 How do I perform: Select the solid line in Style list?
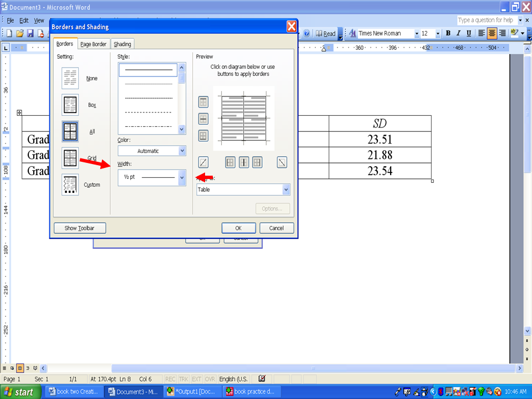click(x=148, y=70)
